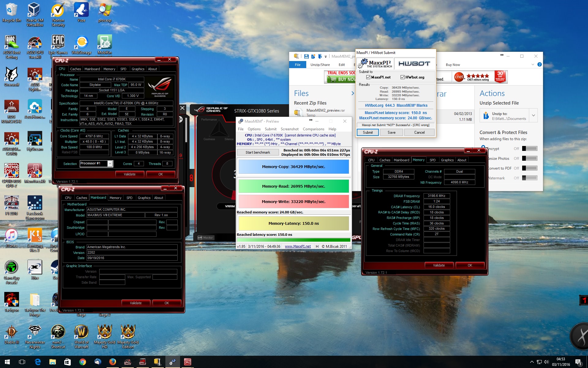Expand the Files pane chevron in WinZip

coord(352,94)
